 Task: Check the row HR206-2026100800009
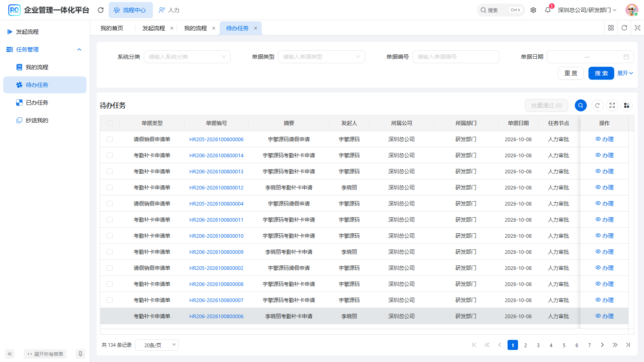pos(109,252)
